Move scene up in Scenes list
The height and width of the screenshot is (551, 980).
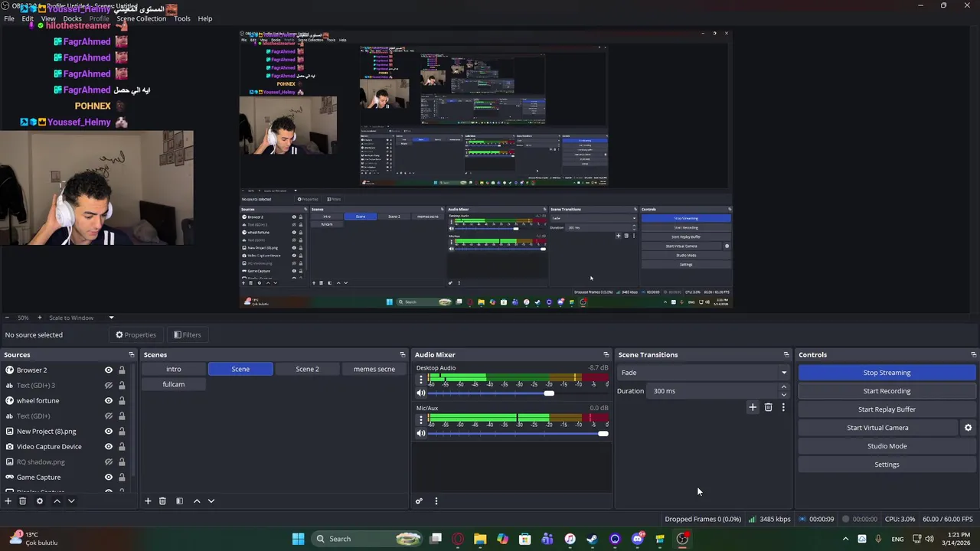[197, 501]
